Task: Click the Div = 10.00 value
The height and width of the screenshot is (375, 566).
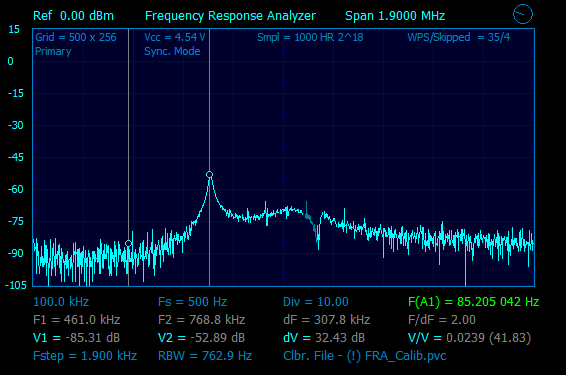Action: pyautogui.click(x=316, y=302)
